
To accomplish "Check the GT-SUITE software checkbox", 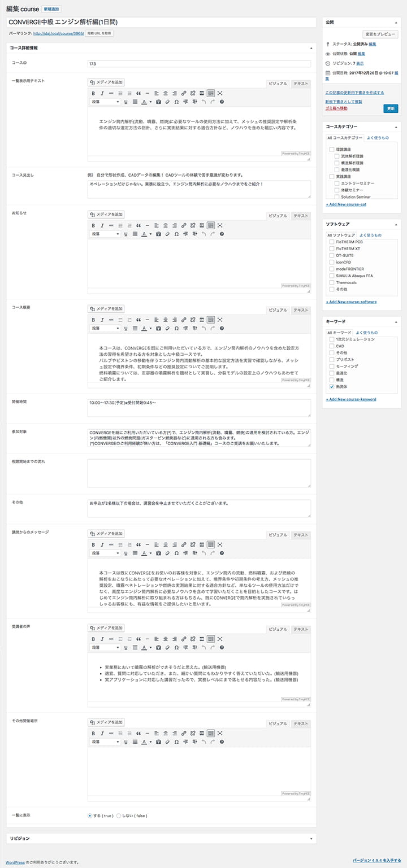I will tap(332, 255).
